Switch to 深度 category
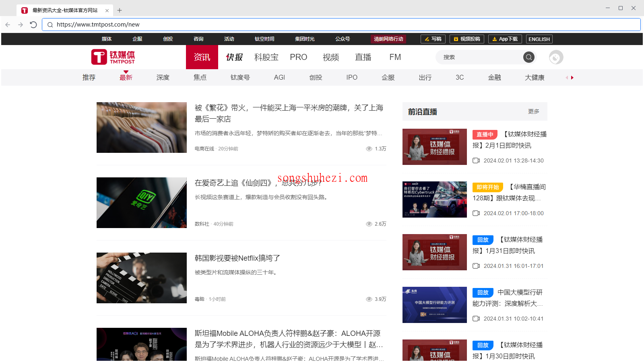Screen dimensions: 644x362 click(x=163, y=78)
